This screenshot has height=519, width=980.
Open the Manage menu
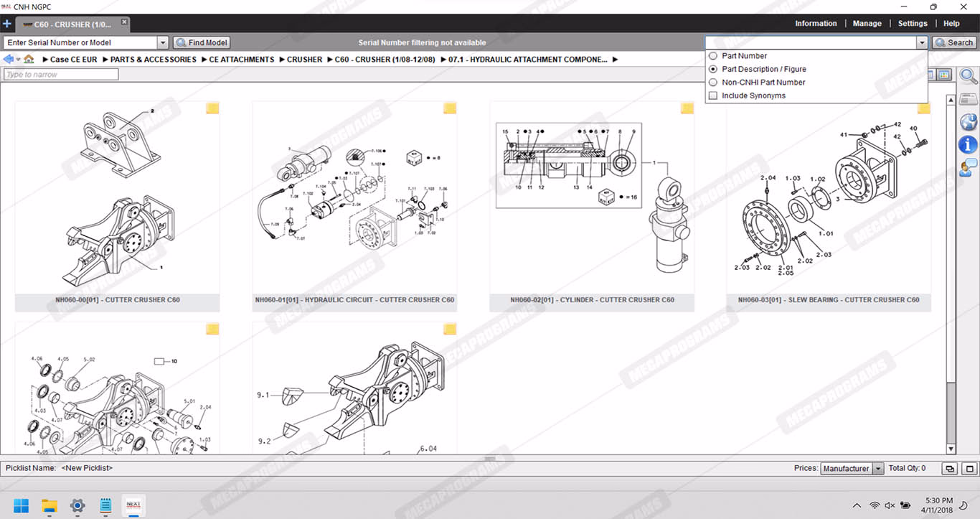(867, 24)
